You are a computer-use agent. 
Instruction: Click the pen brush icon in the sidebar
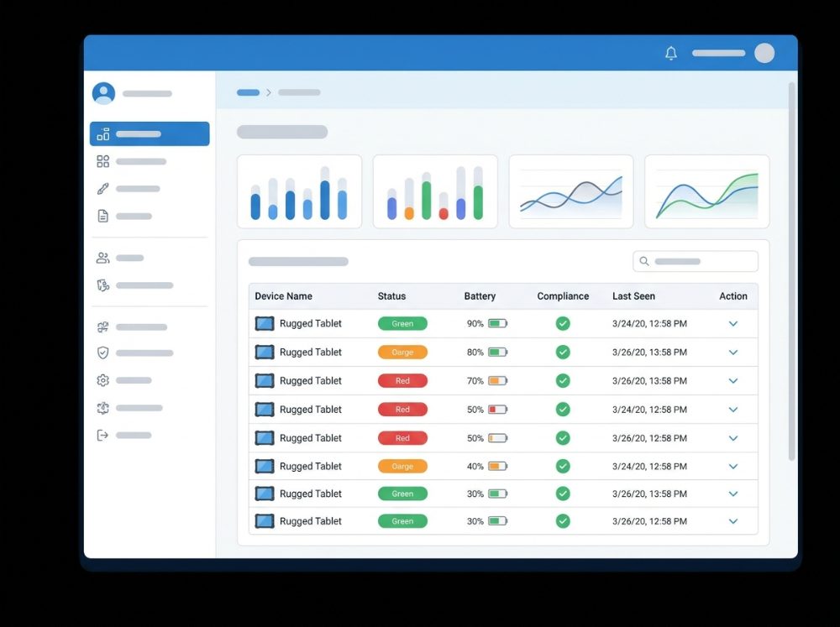[102, 189]
